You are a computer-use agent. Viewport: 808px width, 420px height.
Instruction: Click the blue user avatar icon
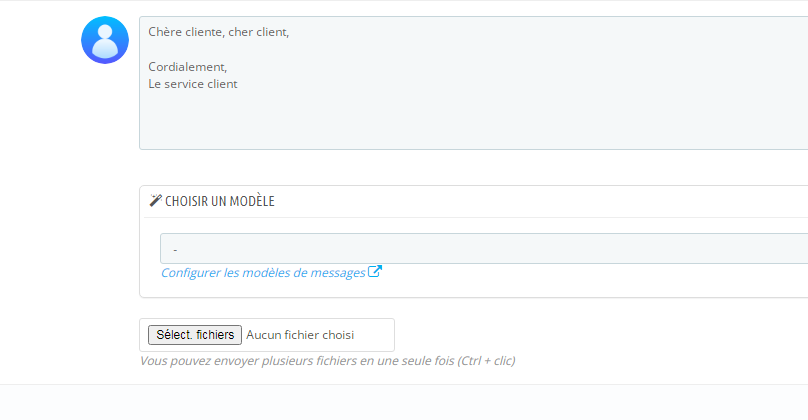pyautogui.click(x=105, y=40)
